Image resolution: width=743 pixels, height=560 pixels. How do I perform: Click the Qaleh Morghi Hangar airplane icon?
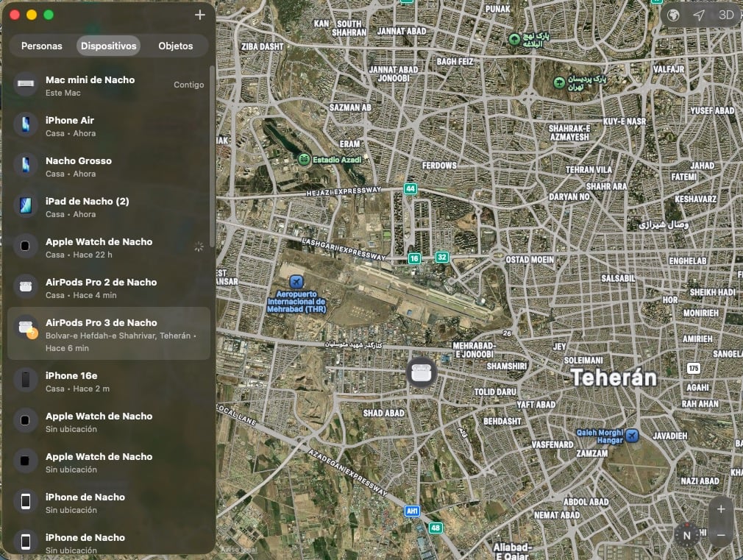[x=631, y=436]
